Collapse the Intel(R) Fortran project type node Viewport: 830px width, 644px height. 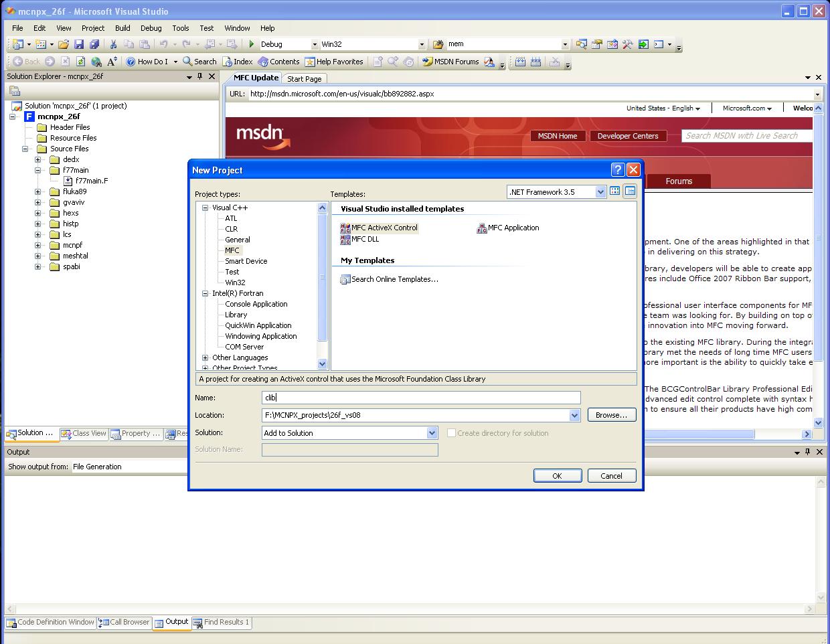click(205, 293)
